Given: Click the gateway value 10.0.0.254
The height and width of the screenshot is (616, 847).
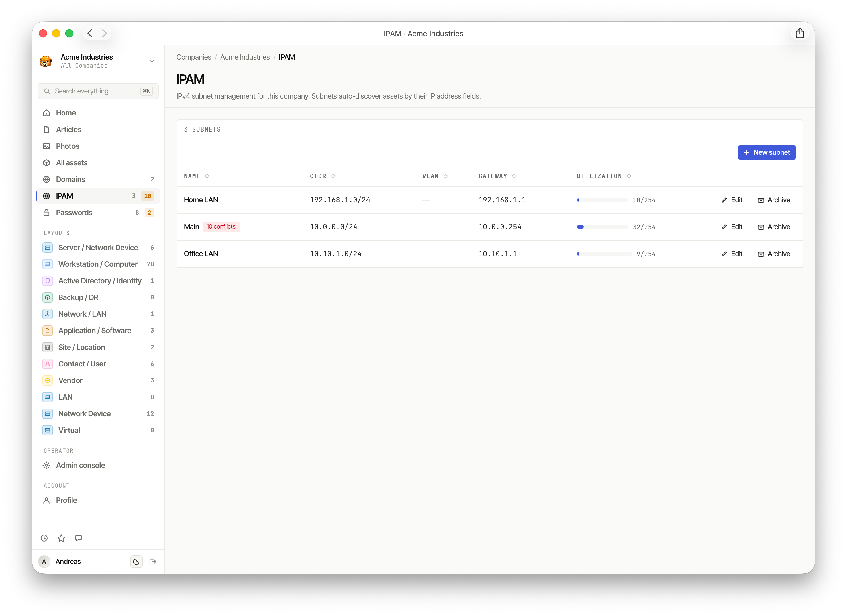Looking at the screenshot, I should click(x=500, y=227).
